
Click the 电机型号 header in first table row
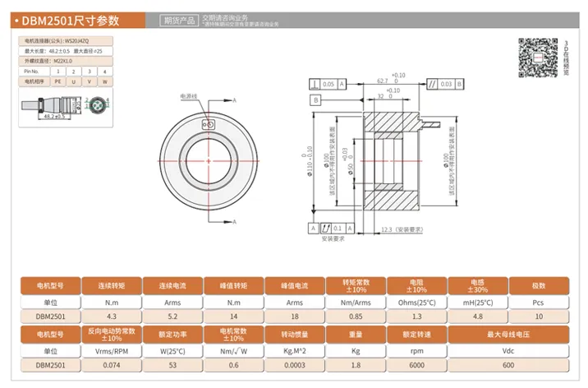point(50,284)
